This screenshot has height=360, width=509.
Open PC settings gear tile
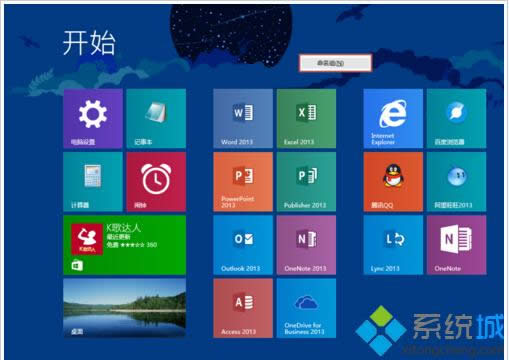(x=93, y=118)
